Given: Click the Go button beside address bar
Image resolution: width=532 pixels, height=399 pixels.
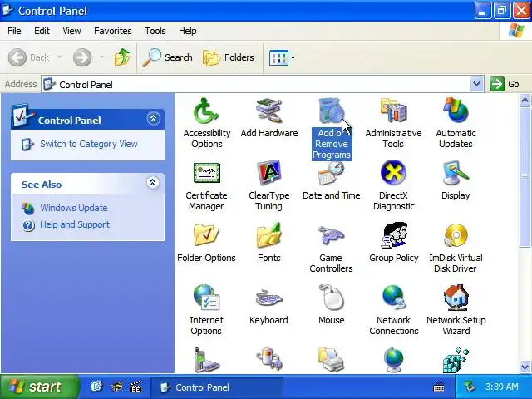Looking at the screenshot, I should pos(505,84).
